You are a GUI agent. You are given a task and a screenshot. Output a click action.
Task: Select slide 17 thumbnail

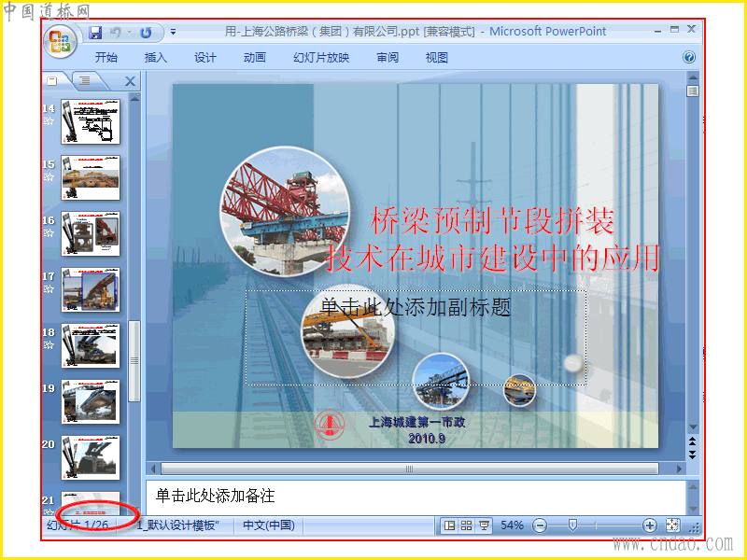pyautogui.click(x=91, y=289)
